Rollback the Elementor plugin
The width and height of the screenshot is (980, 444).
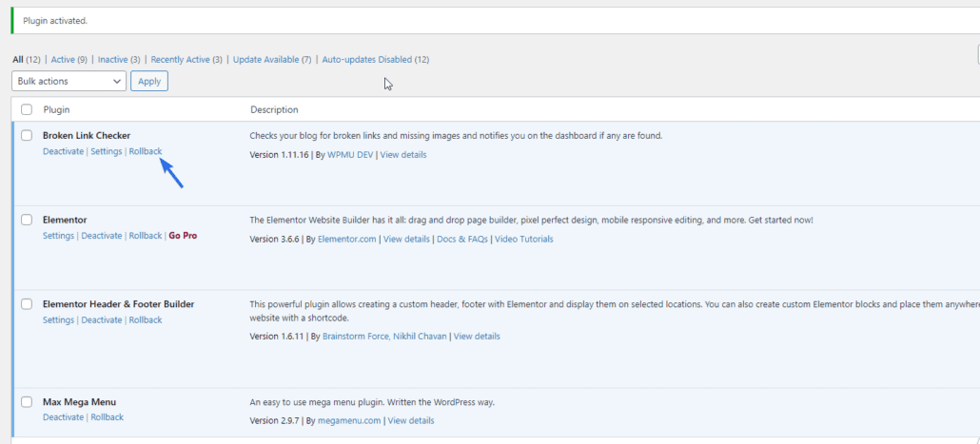146,236
